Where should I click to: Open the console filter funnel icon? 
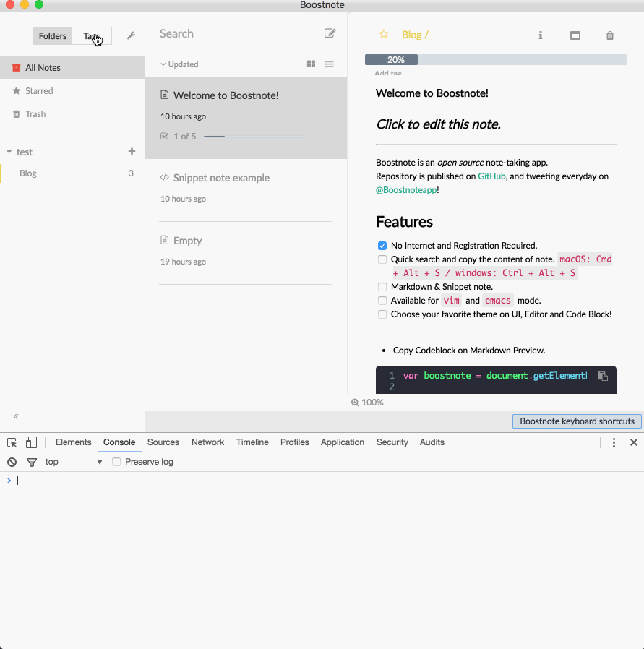click(32, 462)
